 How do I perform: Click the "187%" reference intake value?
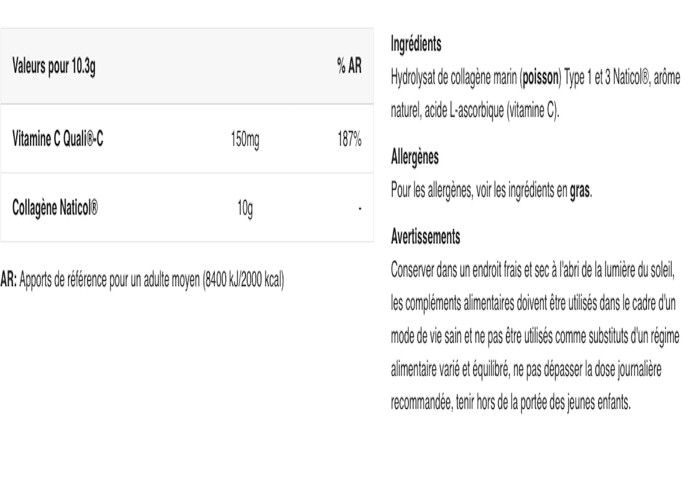click(349, 140)
